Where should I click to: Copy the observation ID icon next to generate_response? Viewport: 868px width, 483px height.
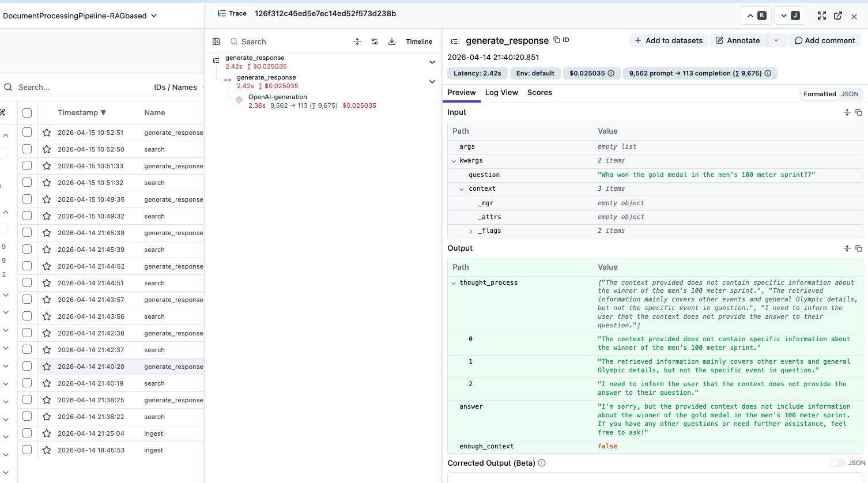557,40
